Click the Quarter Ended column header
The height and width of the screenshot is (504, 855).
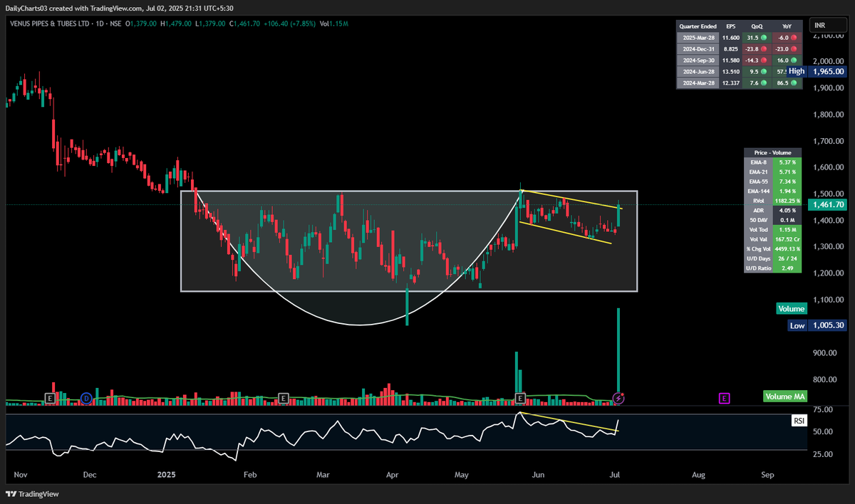pyautogui.click(x=697, y=26)
